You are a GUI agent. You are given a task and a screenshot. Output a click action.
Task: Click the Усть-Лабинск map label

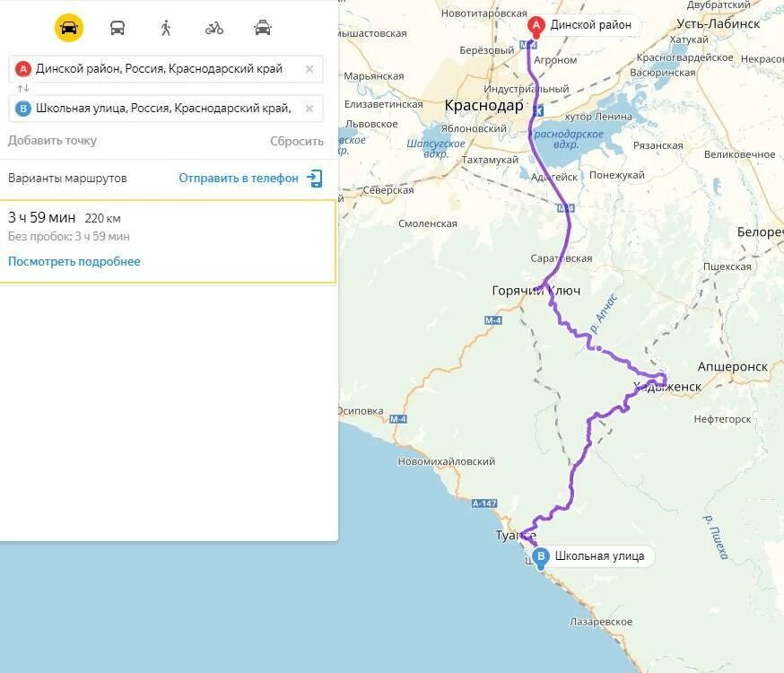pos(718,23)
